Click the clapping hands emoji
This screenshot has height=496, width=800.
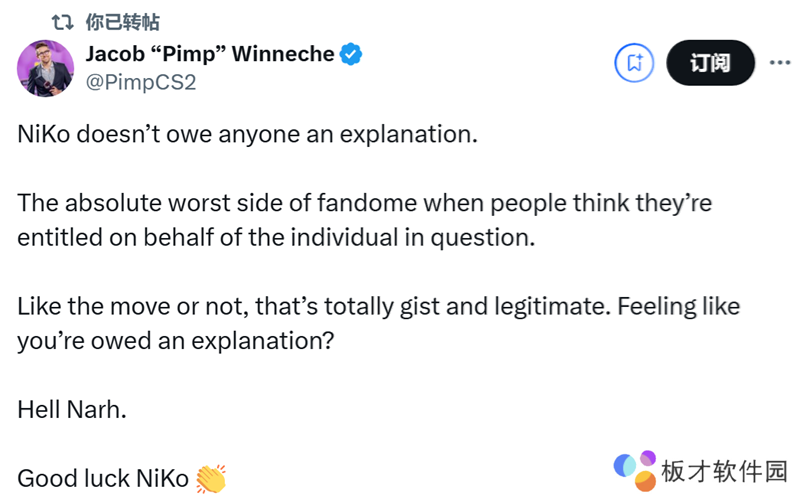[x=211, y=478]
